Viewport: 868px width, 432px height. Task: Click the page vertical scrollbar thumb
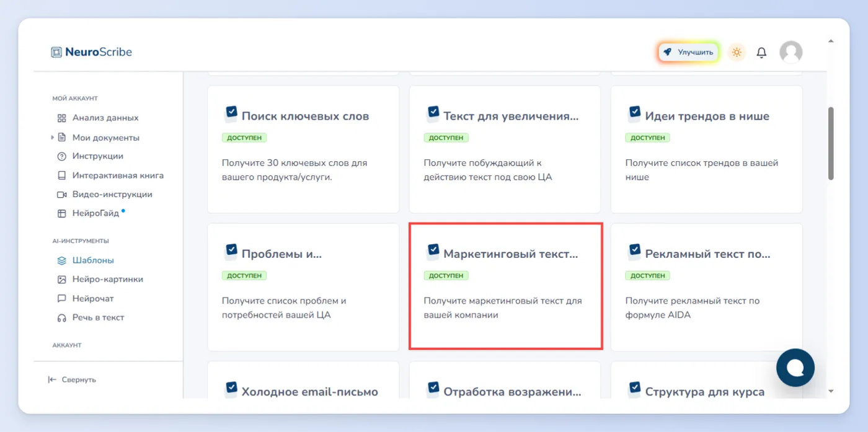point(831,143)
